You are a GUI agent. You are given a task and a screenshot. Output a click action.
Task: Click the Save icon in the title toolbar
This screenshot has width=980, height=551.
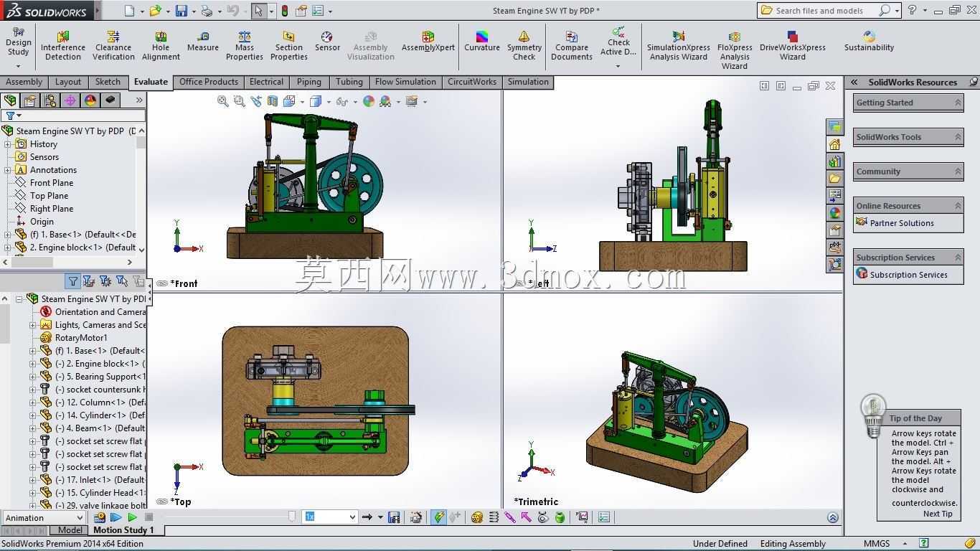tap(182, 11)
